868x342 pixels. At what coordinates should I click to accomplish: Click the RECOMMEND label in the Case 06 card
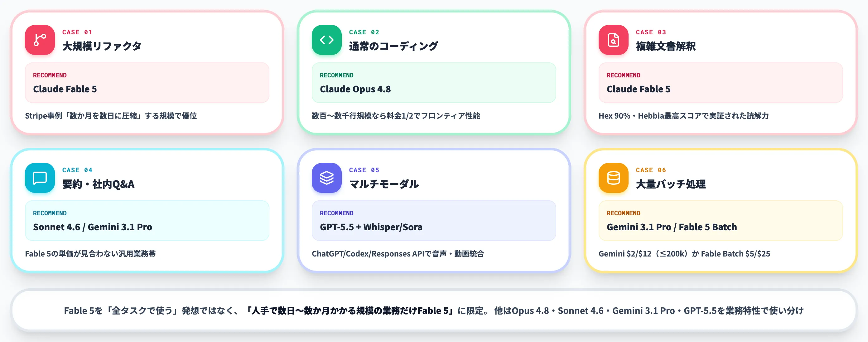point(623,213)
